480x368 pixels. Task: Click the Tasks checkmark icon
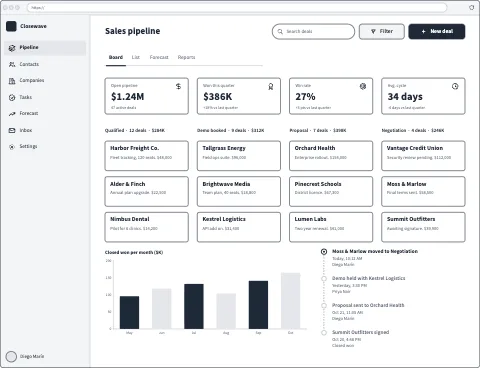[x=12, y=97]
